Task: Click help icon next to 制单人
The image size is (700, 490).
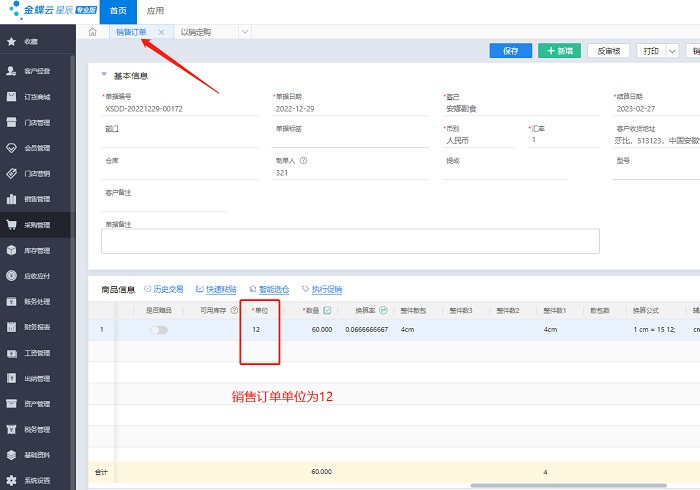Action: tap(303, 160)
